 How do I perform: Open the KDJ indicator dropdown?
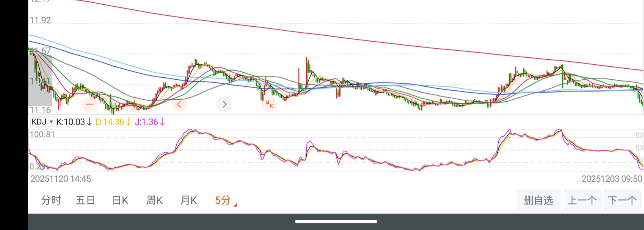(42, 122)
